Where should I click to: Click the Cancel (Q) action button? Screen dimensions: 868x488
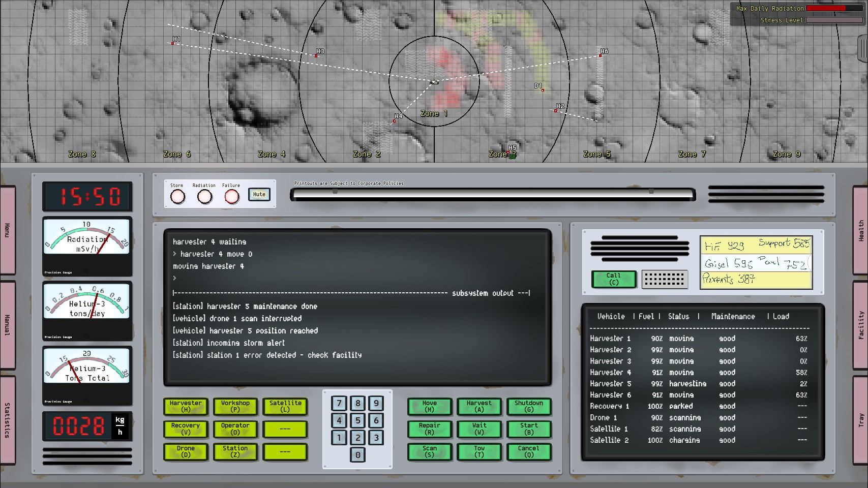tap(529, 451)
